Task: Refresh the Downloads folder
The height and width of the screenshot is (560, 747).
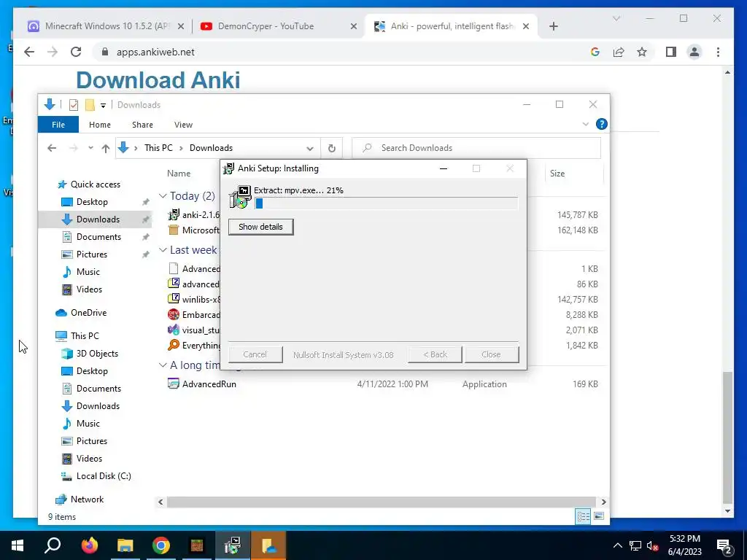Action: 332,148
